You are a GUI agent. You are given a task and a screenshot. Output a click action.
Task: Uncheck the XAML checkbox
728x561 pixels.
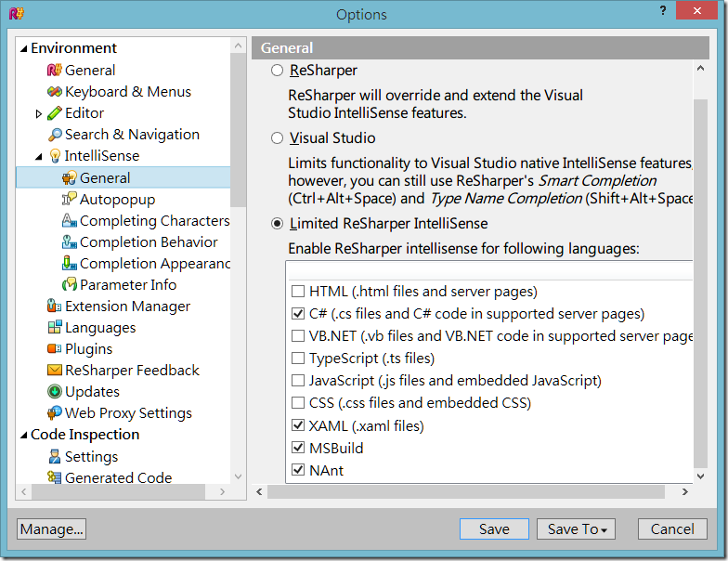(x=297, y=425)
